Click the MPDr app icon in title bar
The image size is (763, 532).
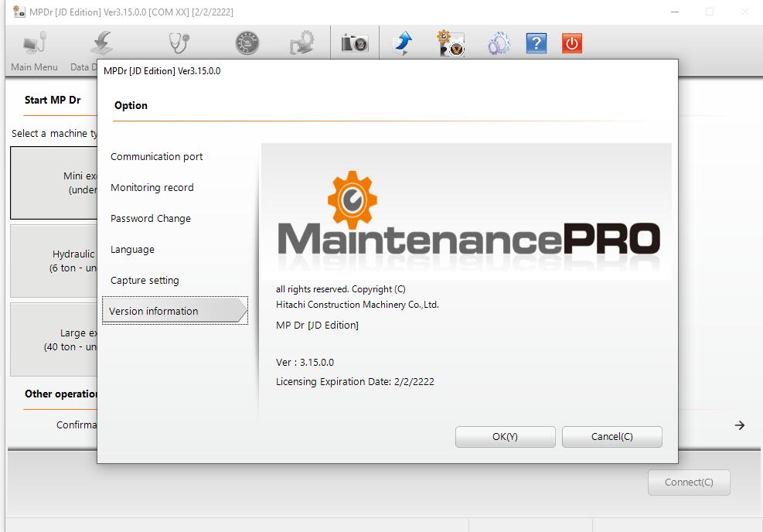(x=19, y=12)
